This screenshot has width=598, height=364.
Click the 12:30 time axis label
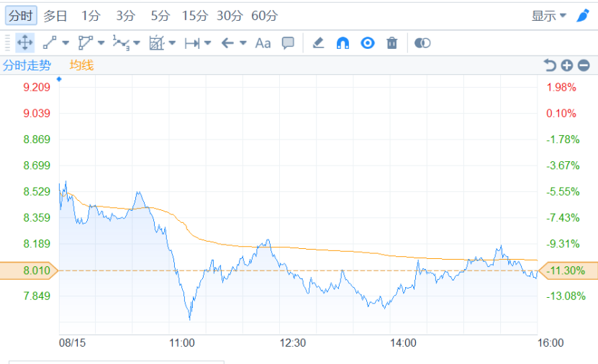point(292,342)
